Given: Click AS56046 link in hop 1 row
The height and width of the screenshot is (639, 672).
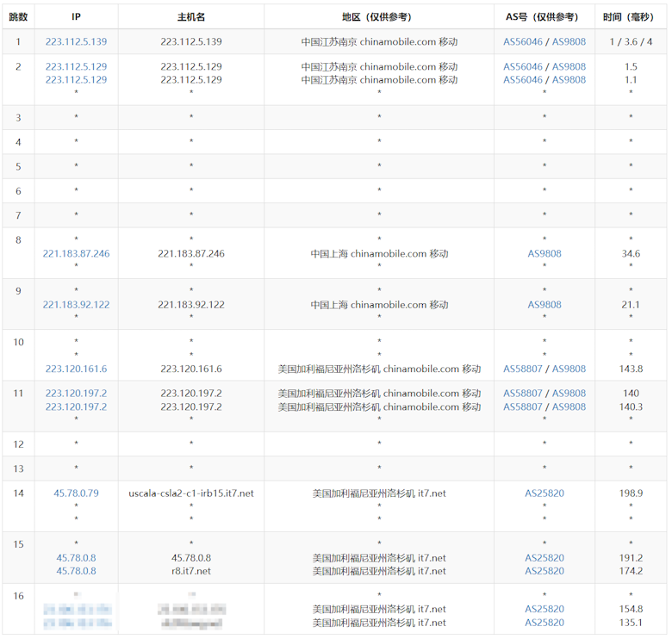Looking at the screenshot, I should [x=522, y=41].
